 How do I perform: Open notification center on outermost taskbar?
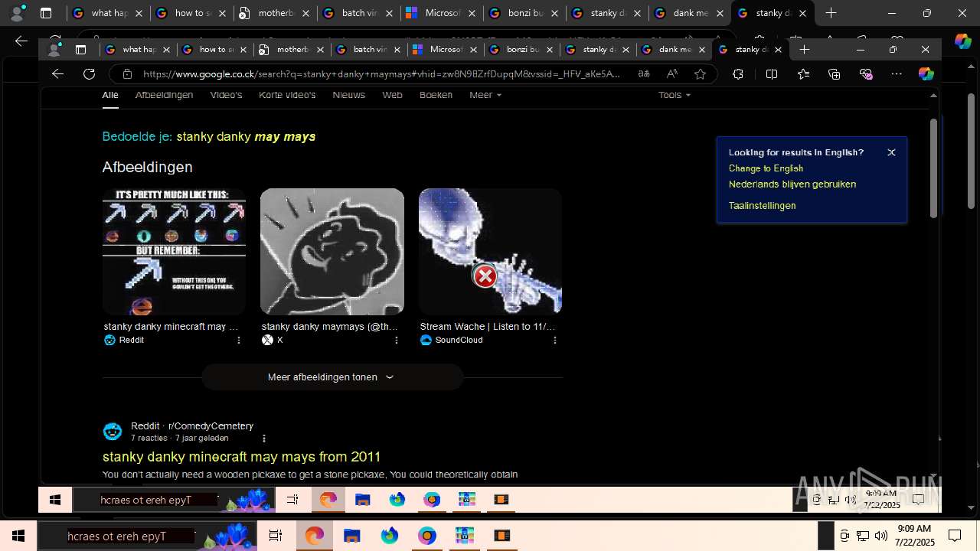(955, 536)
